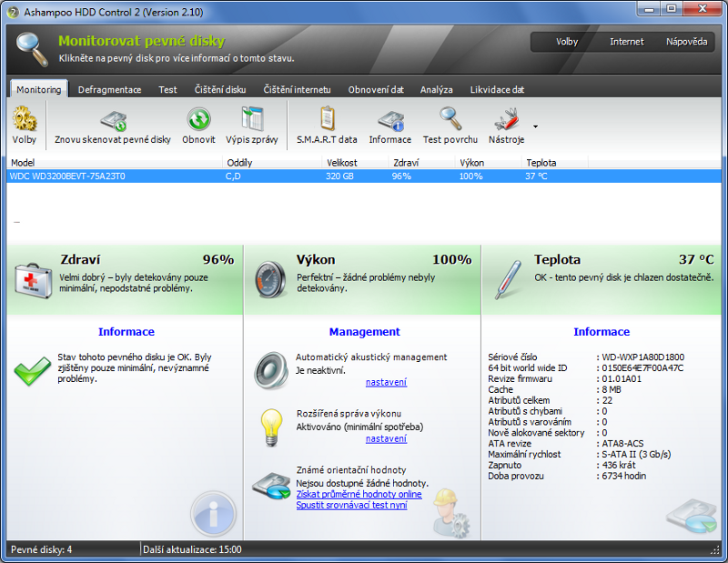
Task: Expand the Nástroje dropdown arrow
Action: [535, 126]
